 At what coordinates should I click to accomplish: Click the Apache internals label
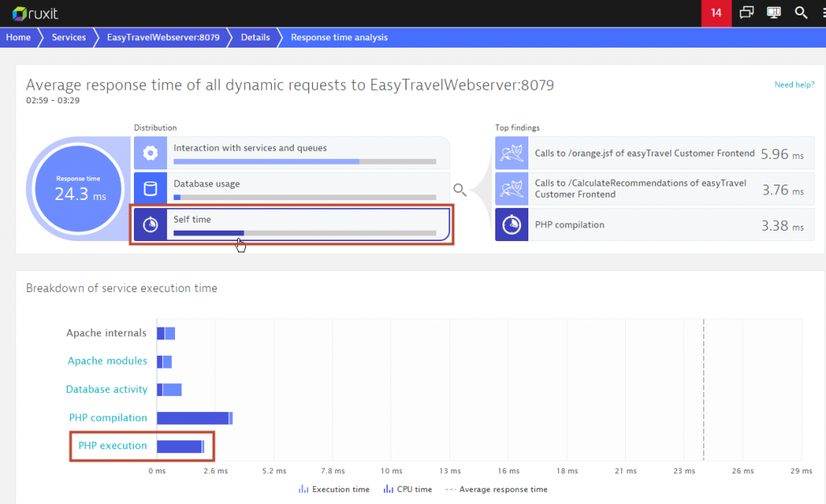pyautogui.click(x=106, y=333)
